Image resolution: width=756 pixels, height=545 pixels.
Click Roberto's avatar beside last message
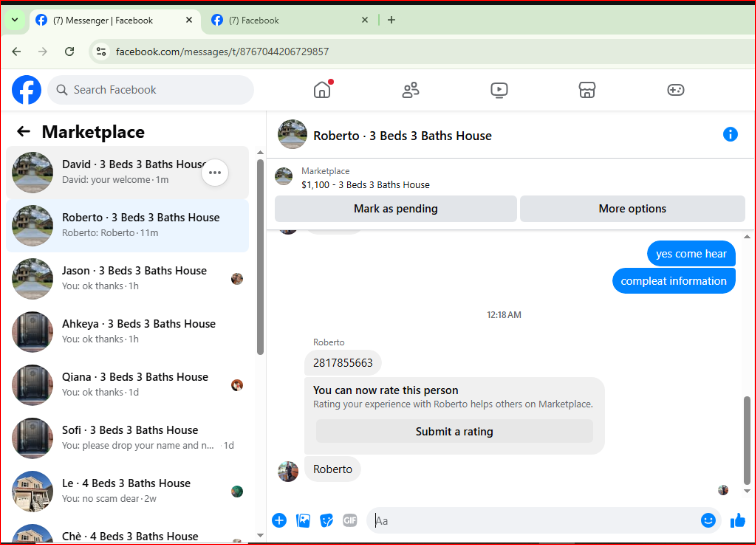click(x=288, y=471)
